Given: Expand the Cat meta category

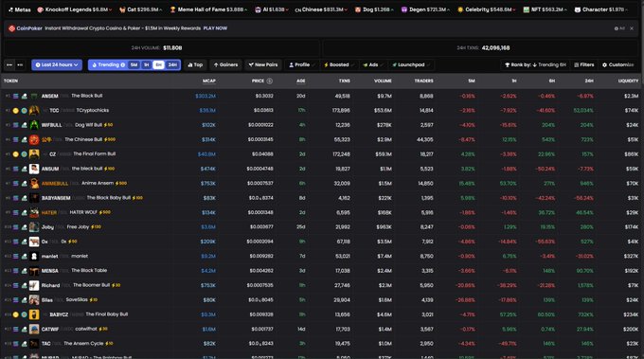Looking at the screenshot, I should [140, 9].
